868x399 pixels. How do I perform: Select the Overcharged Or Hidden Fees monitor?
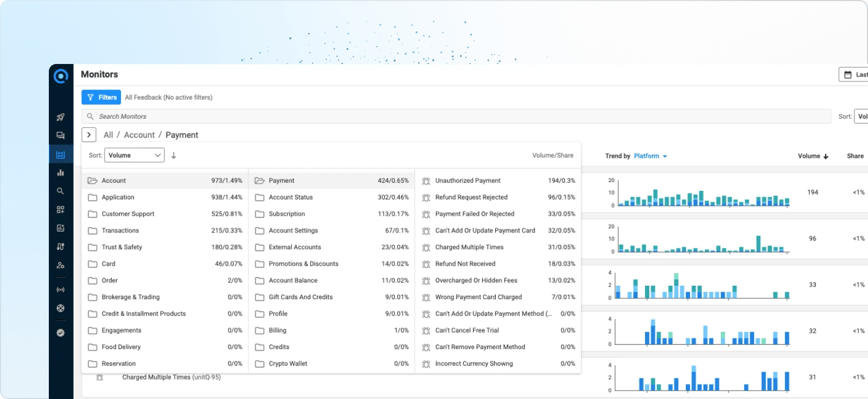tap(498, 280)
